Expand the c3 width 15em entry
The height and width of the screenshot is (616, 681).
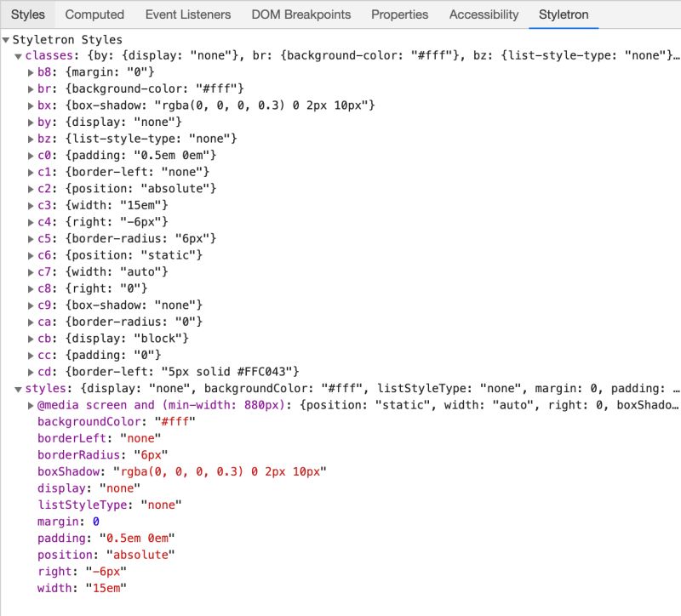[x=31, y=205]
